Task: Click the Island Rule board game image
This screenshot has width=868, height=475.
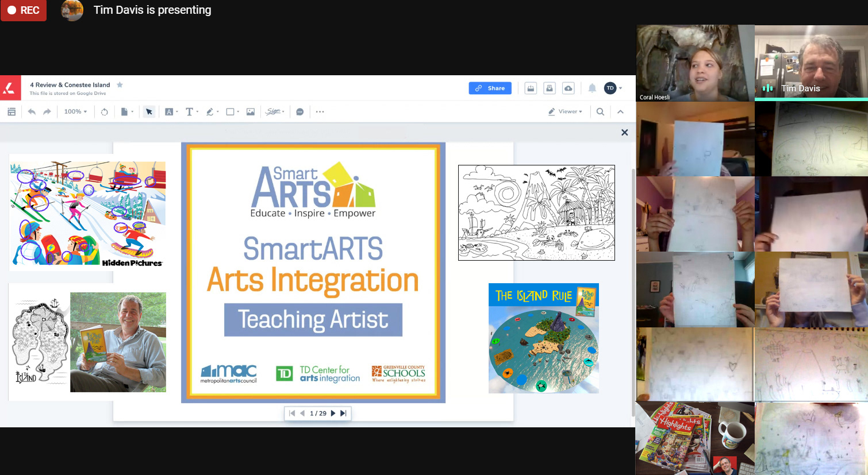Action: [x=544, y=338]
